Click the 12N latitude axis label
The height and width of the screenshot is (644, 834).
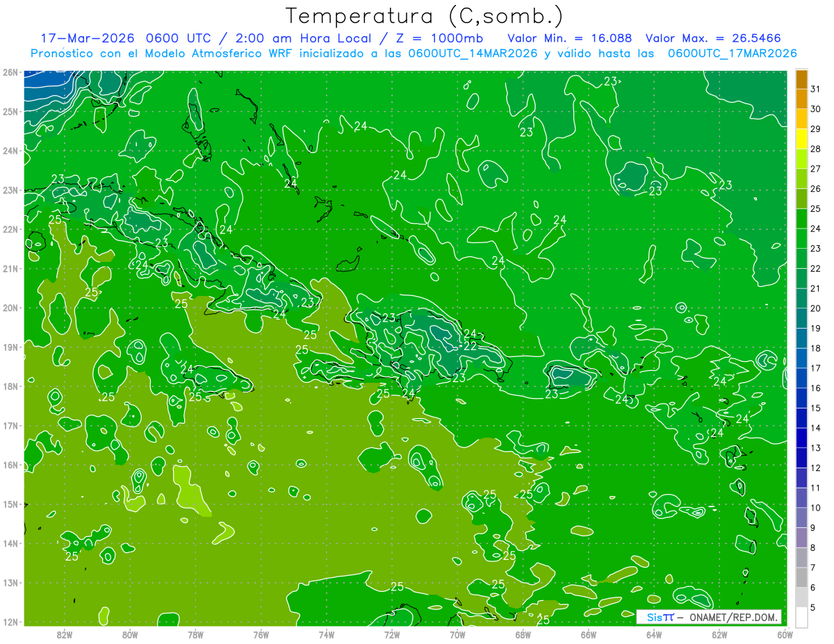11,622
